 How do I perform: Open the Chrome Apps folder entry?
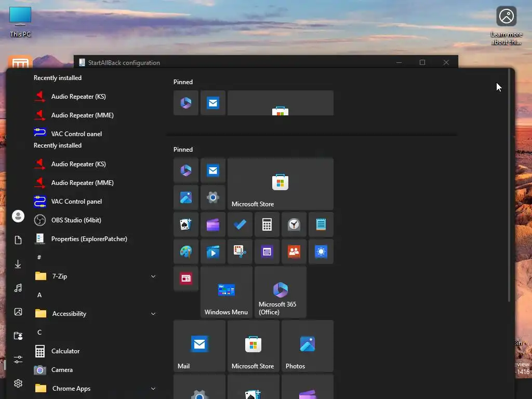pyautogui.click(x=96, y=389)
